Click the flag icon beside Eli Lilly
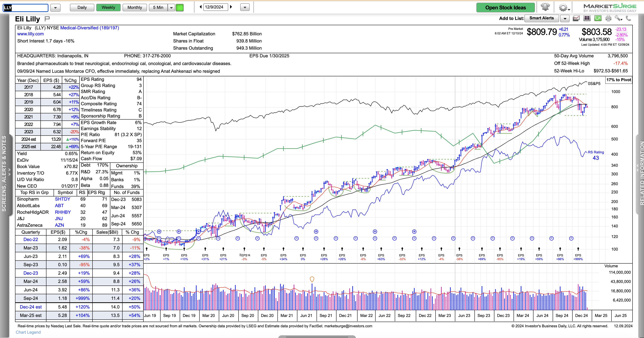This screenshot has height=338, width=644. [47, 19]
